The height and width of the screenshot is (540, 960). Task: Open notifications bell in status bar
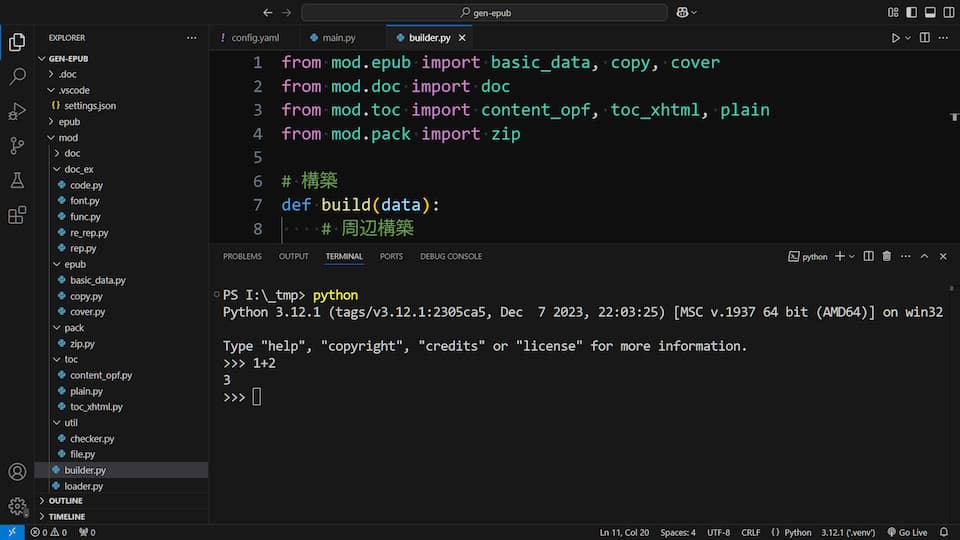coord(944,533)
